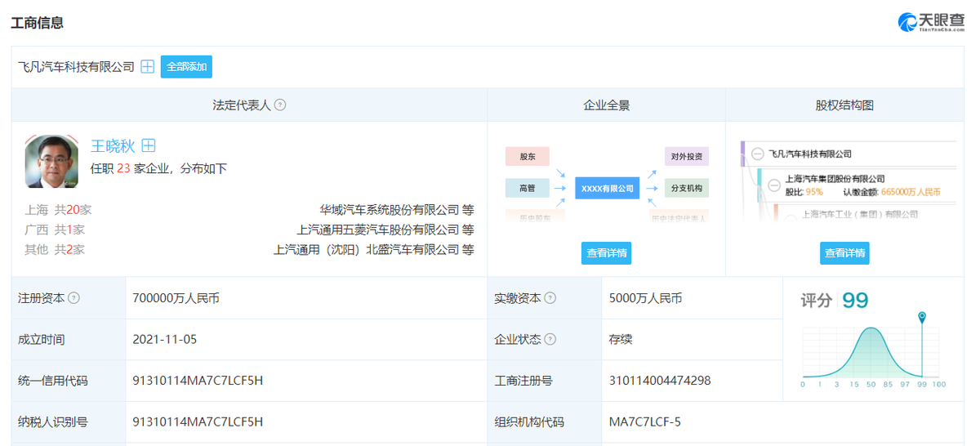Viewport: 980px width, 446px height.
Task: Show help tooltip for 企业状态
Action: (550, 339)
